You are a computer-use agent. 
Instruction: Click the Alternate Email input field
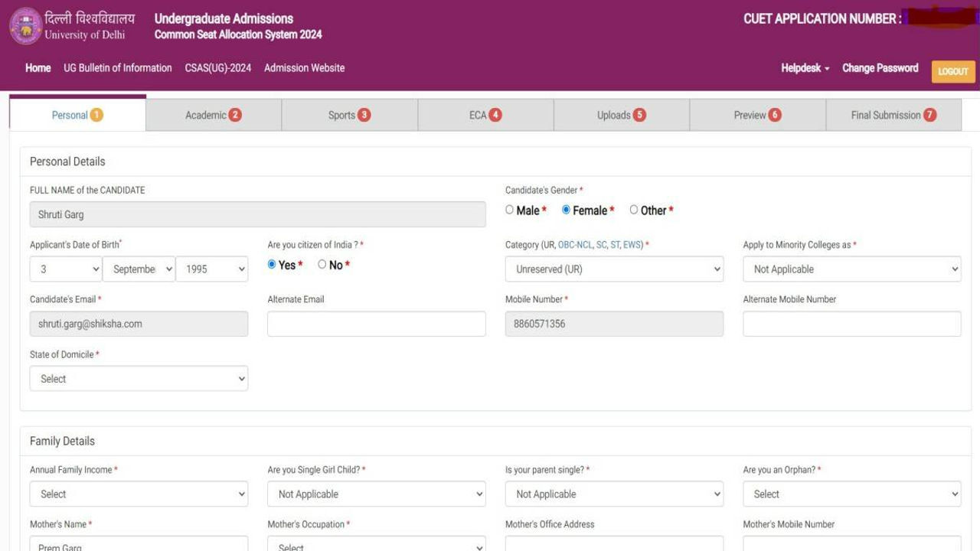tap(376, 324)
